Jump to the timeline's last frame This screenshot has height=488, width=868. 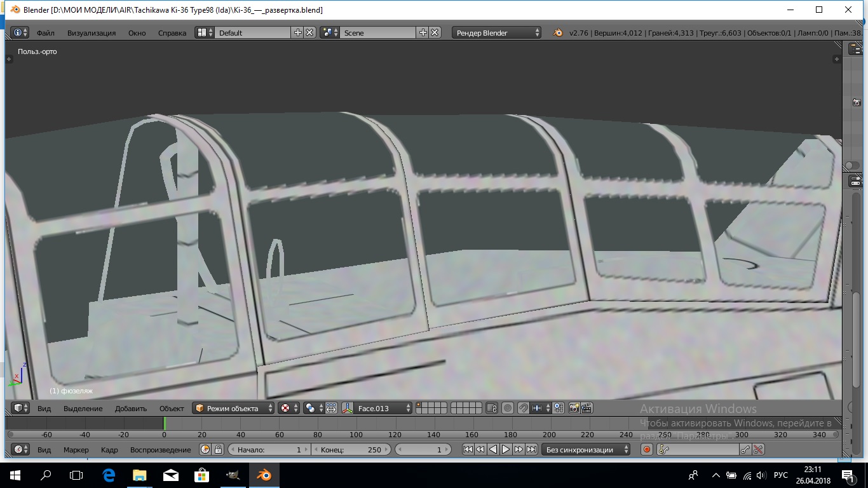click(531, 449)
